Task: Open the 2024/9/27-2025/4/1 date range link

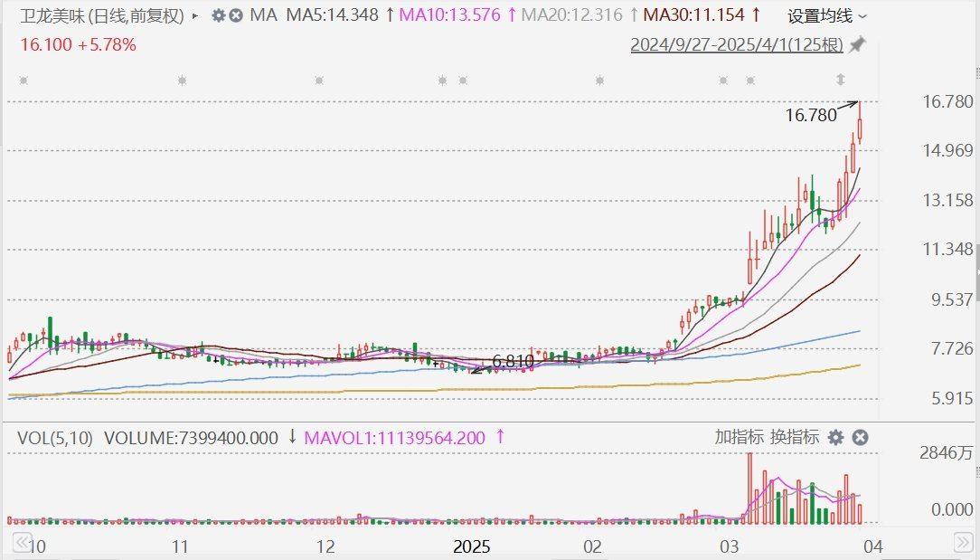Action: point(737,44)
